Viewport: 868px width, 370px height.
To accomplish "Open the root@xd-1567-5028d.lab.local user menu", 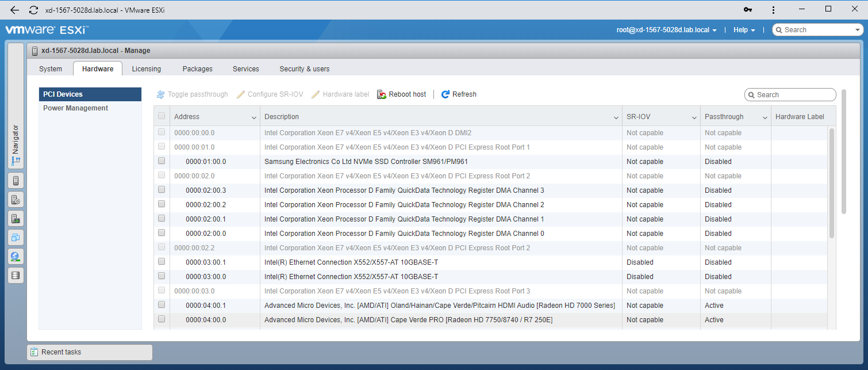I will pyautogui.click(x=667, y=30).
